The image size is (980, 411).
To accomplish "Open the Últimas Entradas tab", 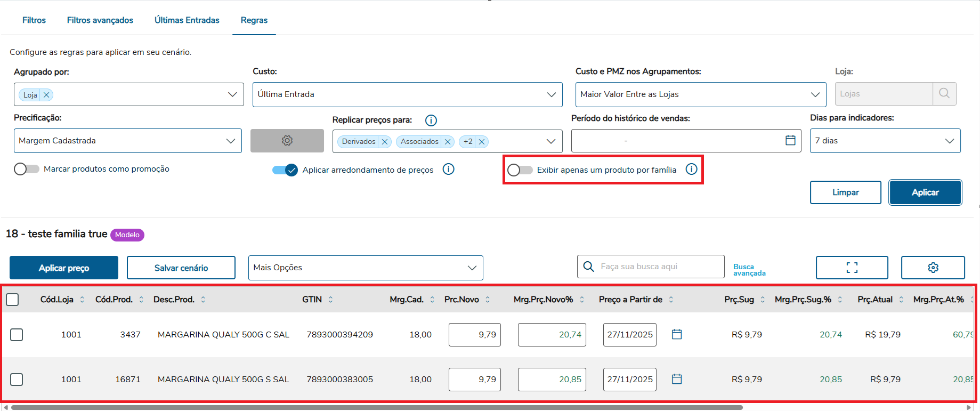I will (x=187, y=20).
